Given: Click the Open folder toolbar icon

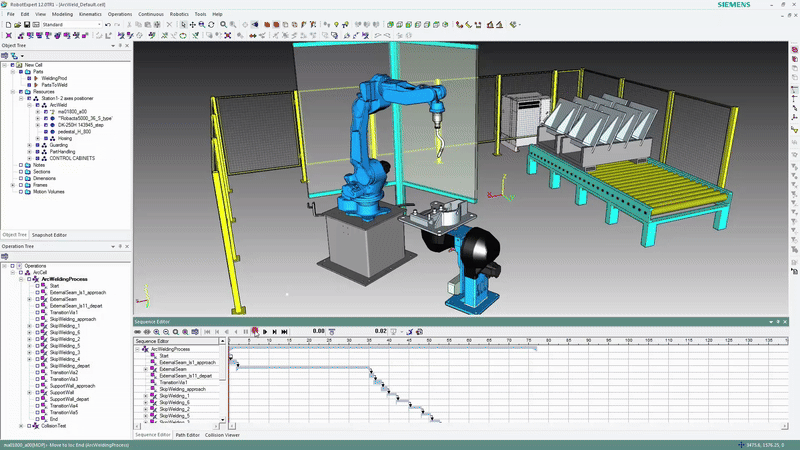Looking at the screenshot, I should pos(17,24).
